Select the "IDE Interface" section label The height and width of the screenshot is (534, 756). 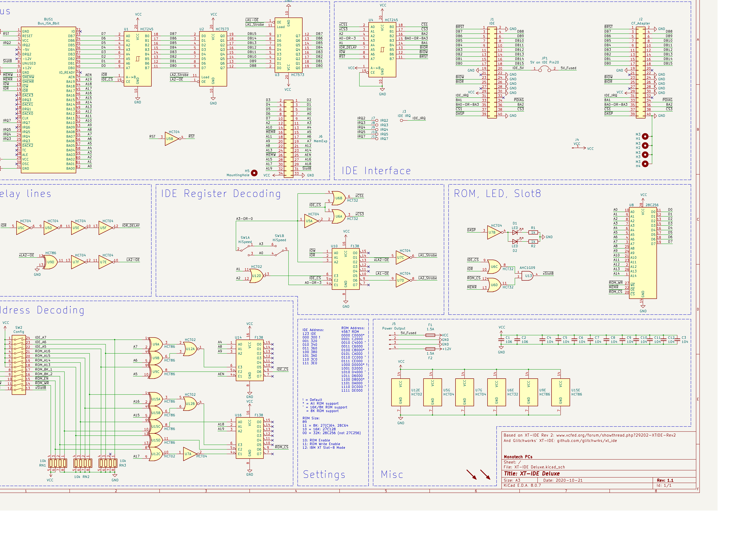click(x=376, y=170)
